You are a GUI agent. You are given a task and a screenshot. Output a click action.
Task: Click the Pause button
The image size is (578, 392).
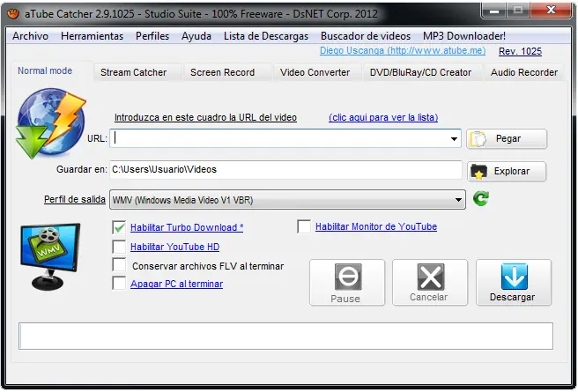pos(347,283)
